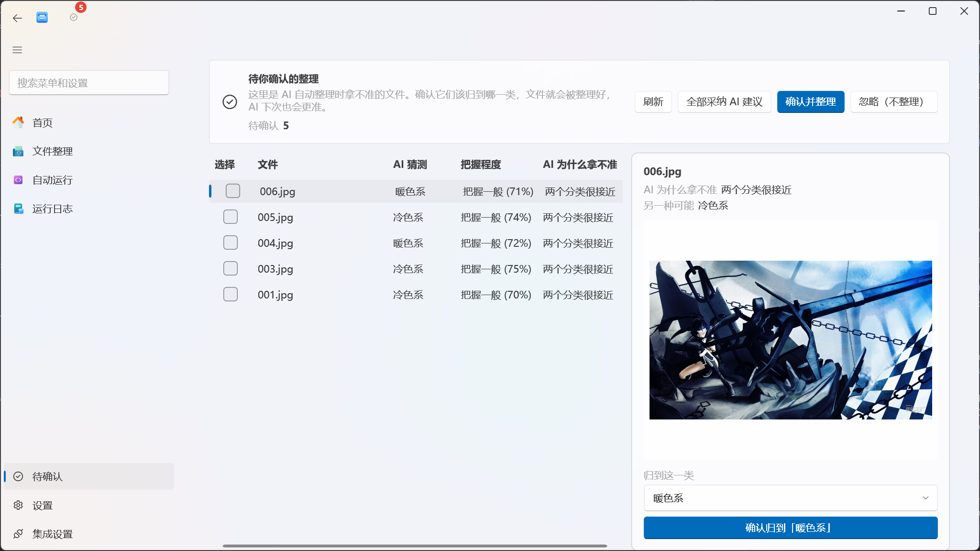The width and height of the screenshot is (980, 551).
Task: Tick the checkbox for 003.jpg
Action: click(x=231, y=268)
